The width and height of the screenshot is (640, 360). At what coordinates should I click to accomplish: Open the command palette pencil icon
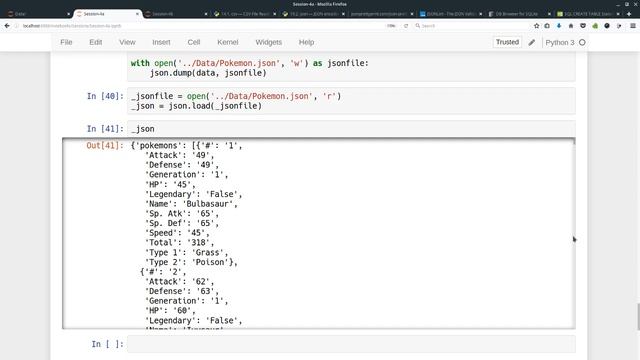point(531,42)
